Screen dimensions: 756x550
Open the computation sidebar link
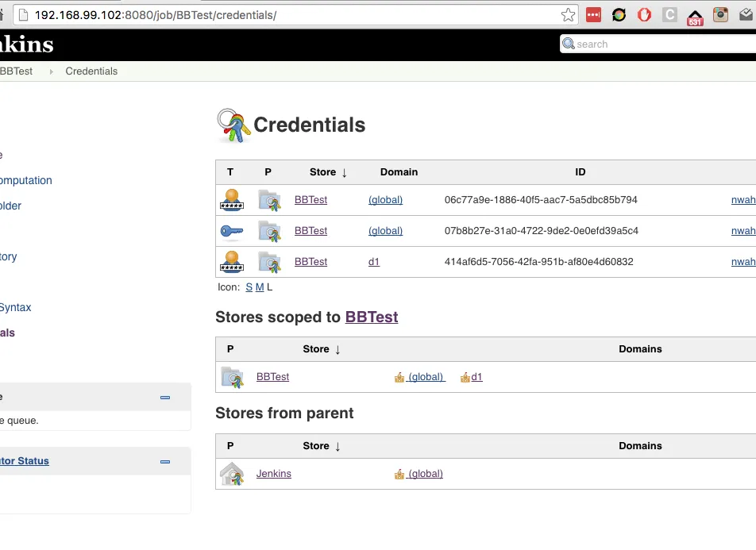(26, 180)
